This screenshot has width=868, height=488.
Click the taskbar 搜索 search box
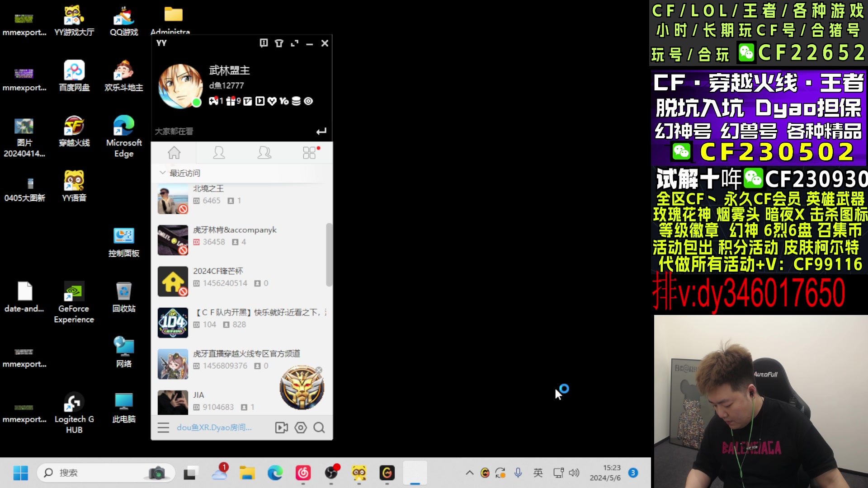pos(106,473)
